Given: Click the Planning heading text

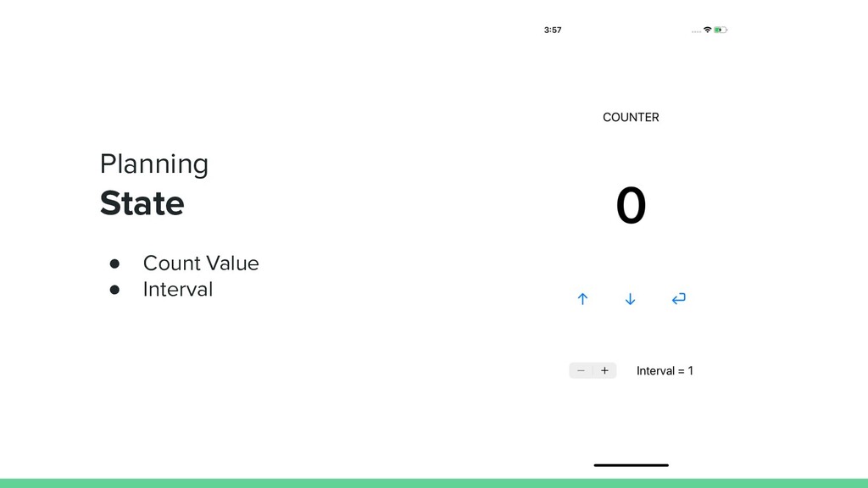Looking at the screenshot, I should click(154, 164).
